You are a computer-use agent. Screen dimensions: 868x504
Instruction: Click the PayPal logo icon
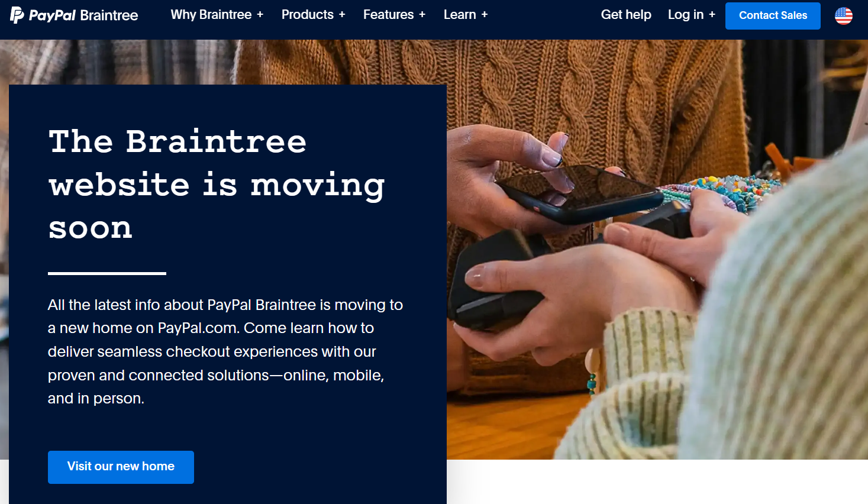pyautogui.click(x=17, y=15)
